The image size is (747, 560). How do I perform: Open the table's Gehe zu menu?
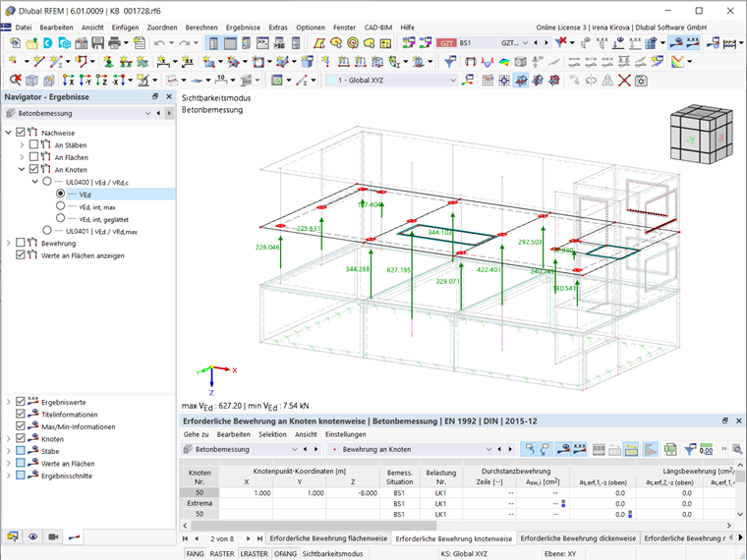point(196,434)
